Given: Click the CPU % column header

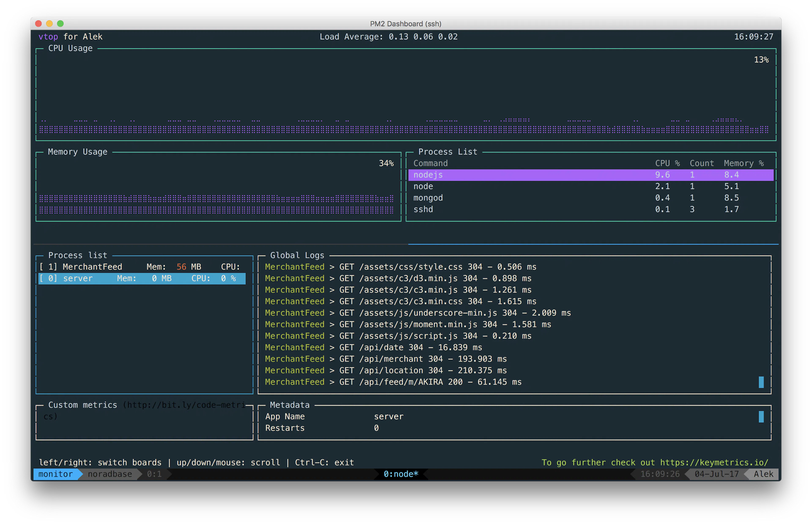Looking at the screenshot, I should (x=667, y=163).
